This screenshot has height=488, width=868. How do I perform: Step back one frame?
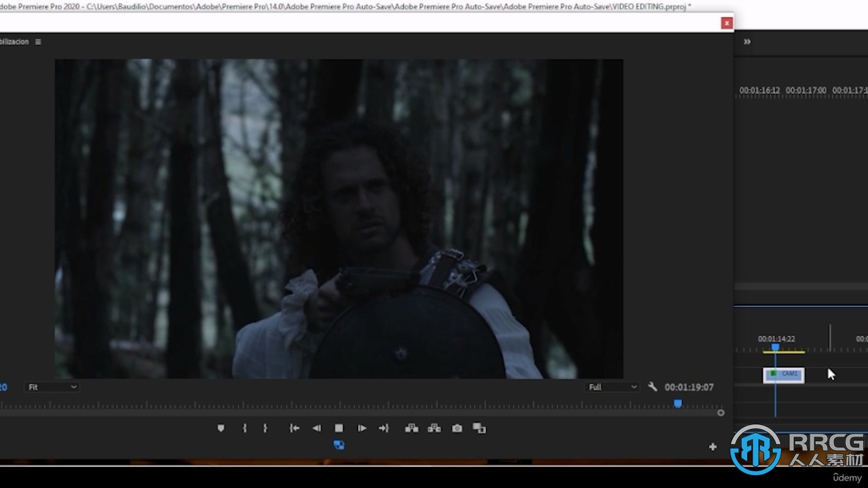pyautogui.click(x=316, y=428)
